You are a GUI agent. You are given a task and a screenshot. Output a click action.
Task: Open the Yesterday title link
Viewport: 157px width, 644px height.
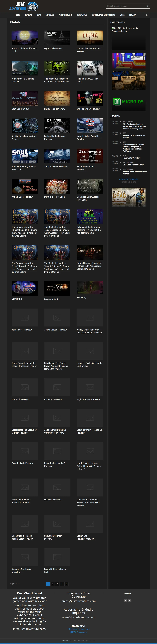tap(82, 298)
